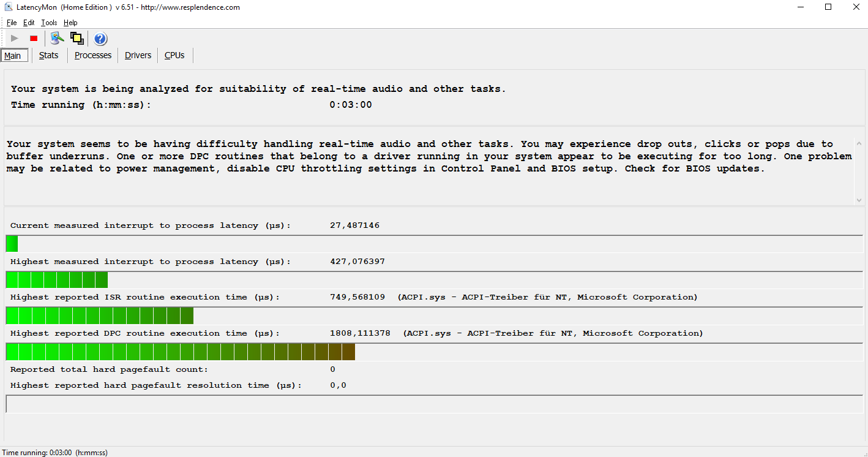Image resolution: width=868 pixels, height=457 pixels.
Task: Click the highest DPC execution time bar
Action: (x=434, y=352)
